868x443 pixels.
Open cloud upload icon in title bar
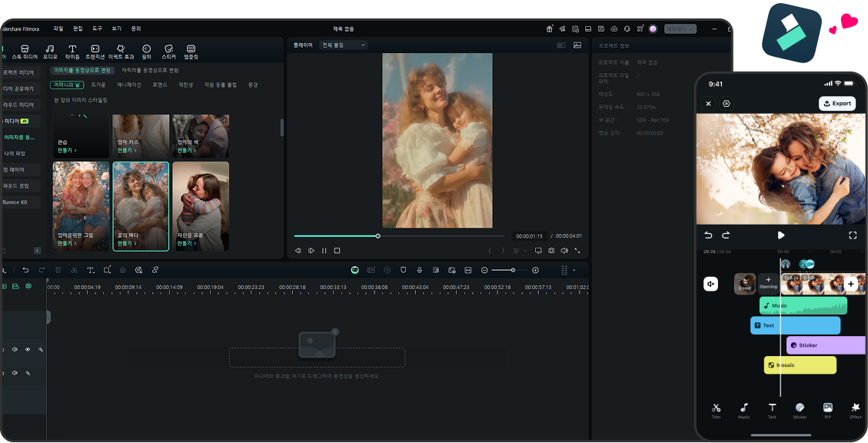[614, 28]
